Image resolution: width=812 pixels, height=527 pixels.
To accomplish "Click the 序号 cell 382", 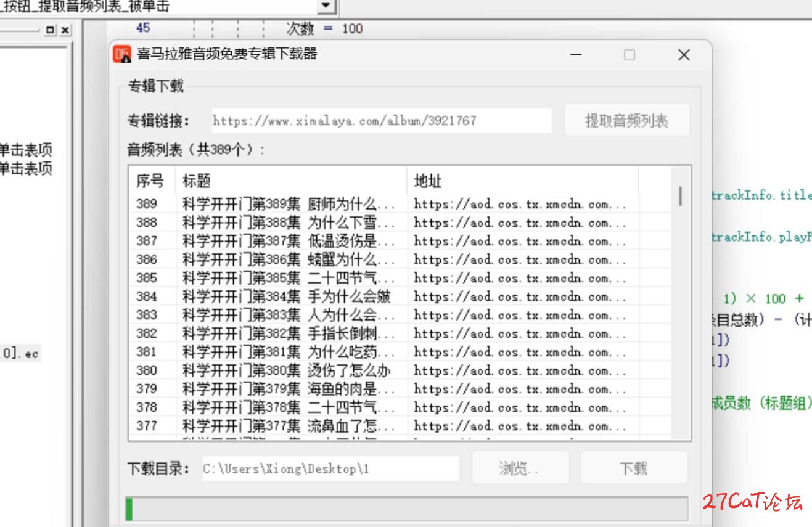I will pos(147,333).
